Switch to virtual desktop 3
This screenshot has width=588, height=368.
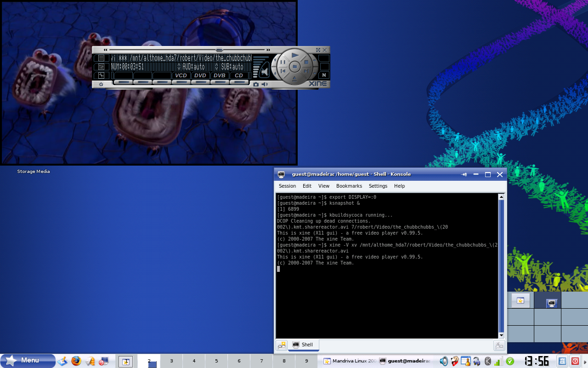point(171,361)
